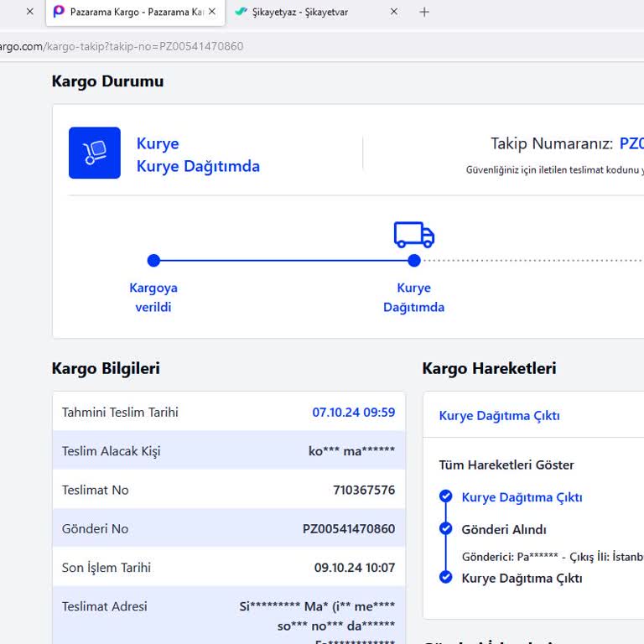Viewport: 644px width, 644px height.
Task: Click the Pazarama tab favicon
Action: [x=60, y=12]
